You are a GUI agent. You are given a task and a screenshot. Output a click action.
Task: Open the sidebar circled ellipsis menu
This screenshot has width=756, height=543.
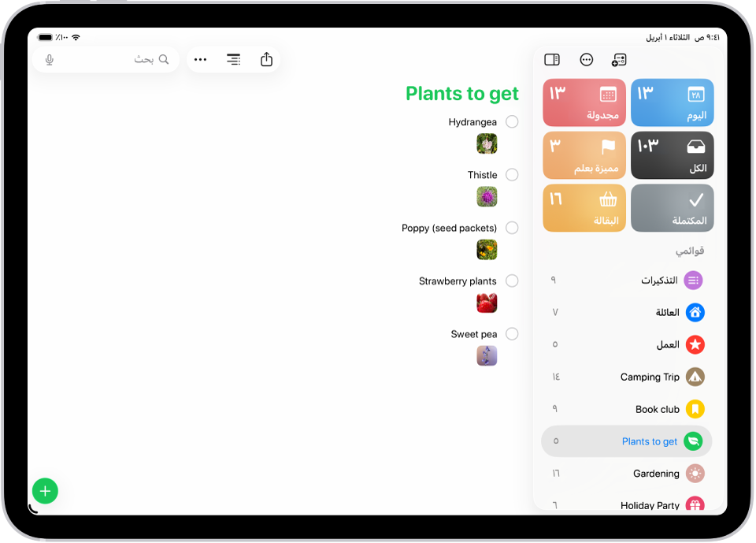tap(586, 59)
